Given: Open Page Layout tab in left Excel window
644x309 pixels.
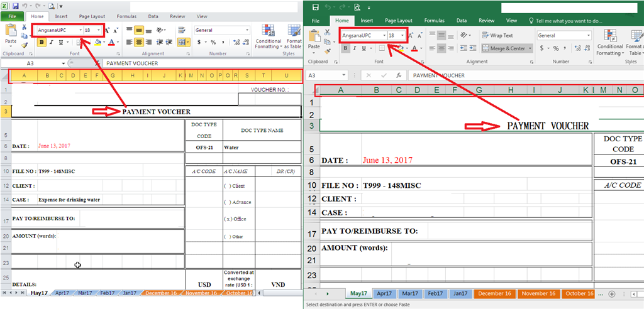Looking at the screenshot, I should 92,16.
